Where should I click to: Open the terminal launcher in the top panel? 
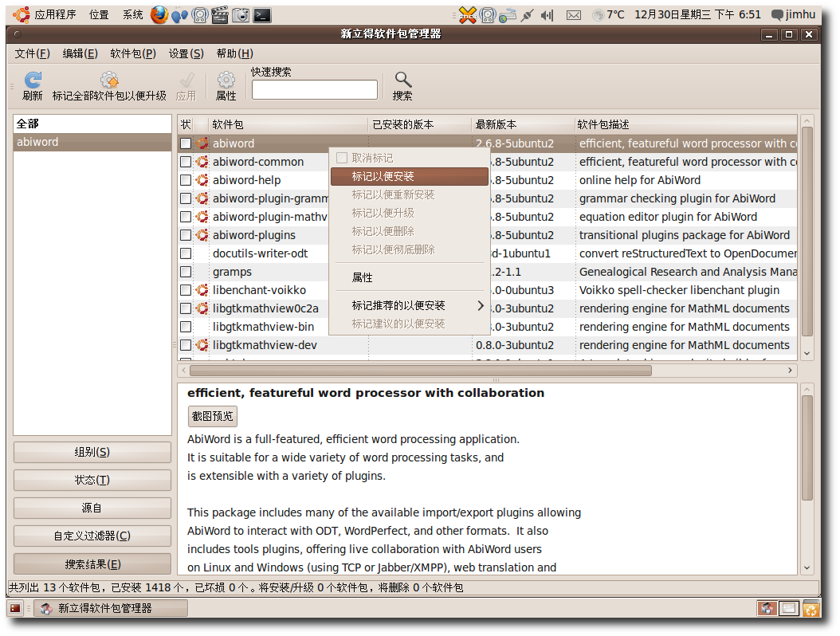tap(261, 14)
